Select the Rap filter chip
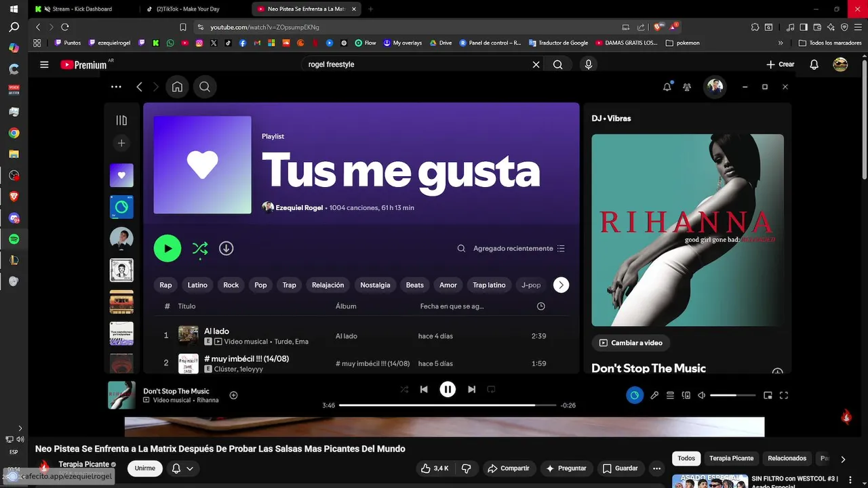The width and height of the screenshot is (868, 488). tap(165, 285)
